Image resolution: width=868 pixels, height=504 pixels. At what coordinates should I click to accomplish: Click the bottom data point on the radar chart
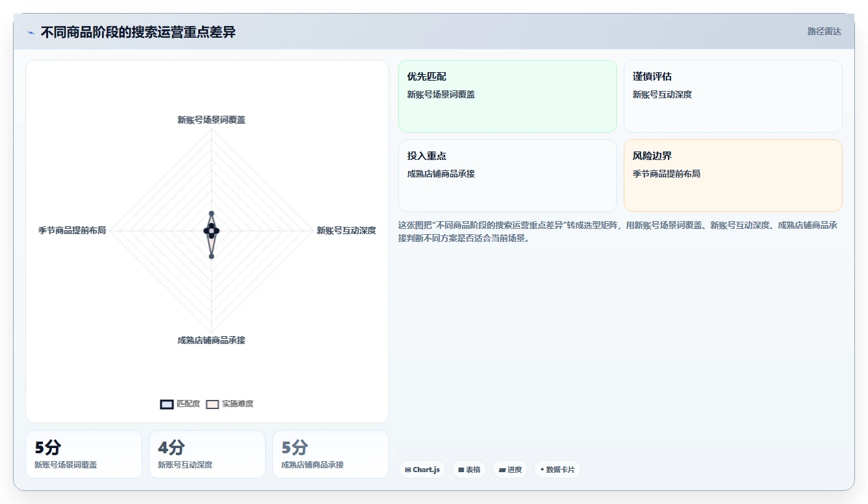point(211,256)
